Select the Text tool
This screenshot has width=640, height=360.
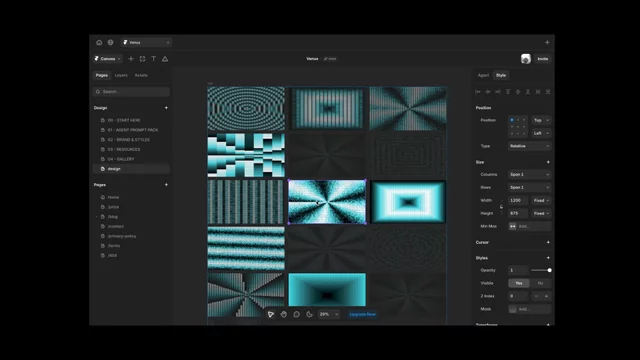pyautogui.click(x=153, y=59)
